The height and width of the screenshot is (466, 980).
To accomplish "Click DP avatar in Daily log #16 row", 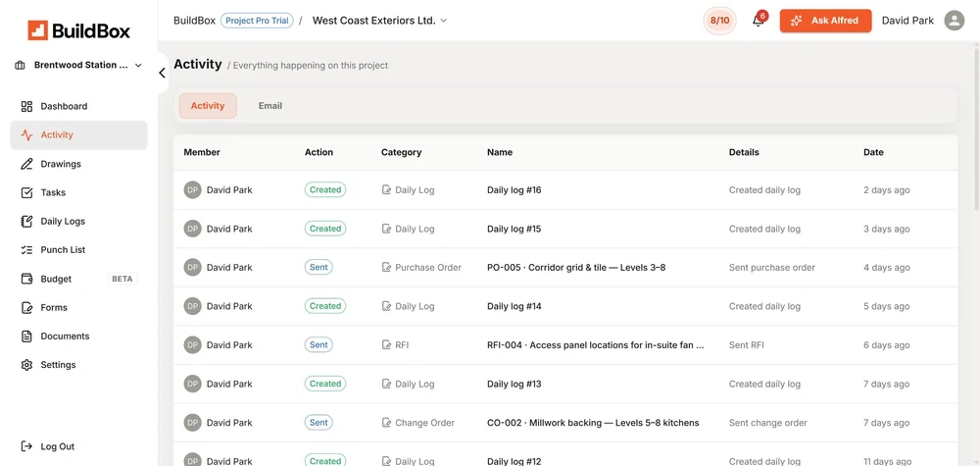I will [x=192, y=190].
